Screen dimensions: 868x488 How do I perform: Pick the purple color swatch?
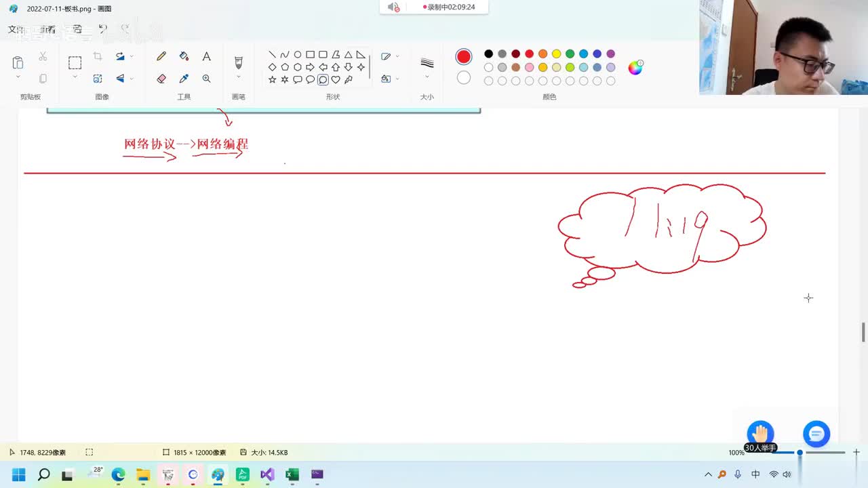click(610, 54)
